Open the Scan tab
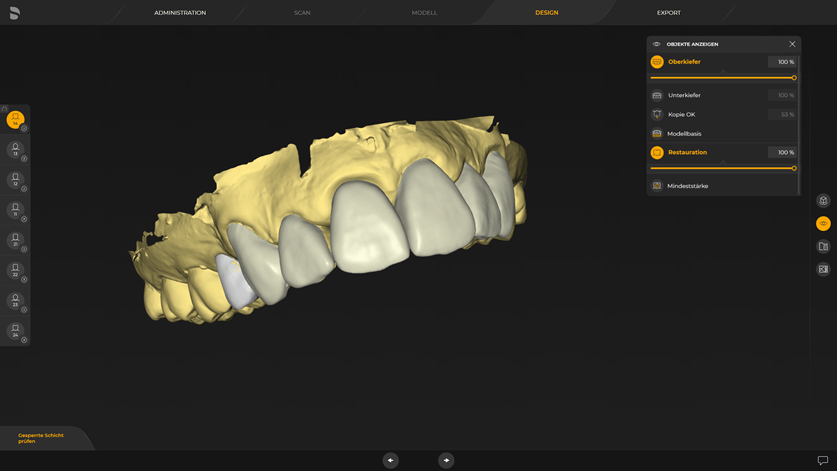 click(x=302, y=13)
